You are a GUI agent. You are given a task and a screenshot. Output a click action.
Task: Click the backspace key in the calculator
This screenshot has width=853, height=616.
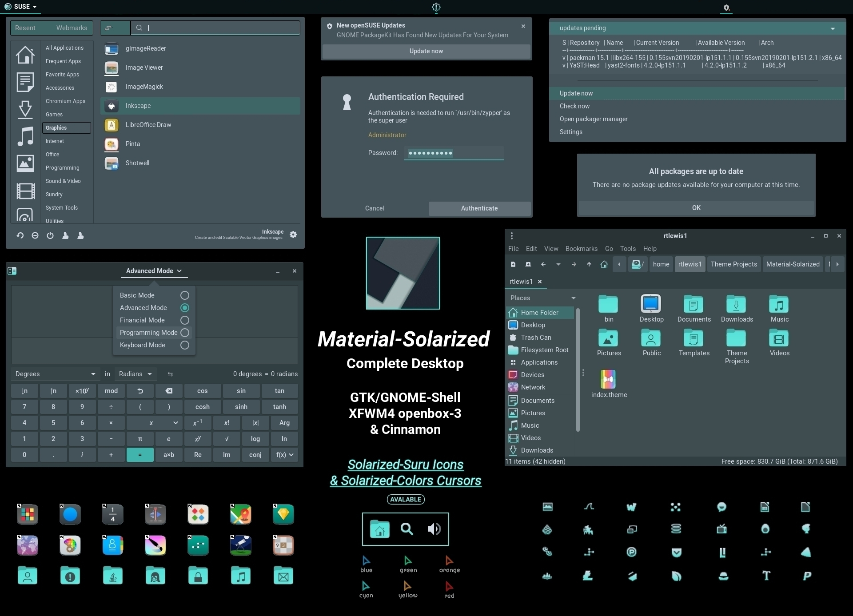(x=169, y=391)
